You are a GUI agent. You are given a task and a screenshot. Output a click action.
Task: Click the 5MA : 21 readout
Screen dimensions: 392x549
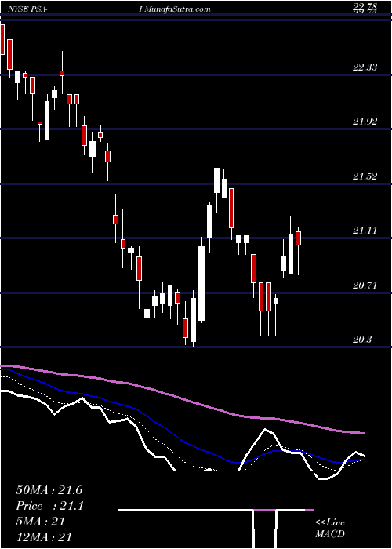click(40, 522)
